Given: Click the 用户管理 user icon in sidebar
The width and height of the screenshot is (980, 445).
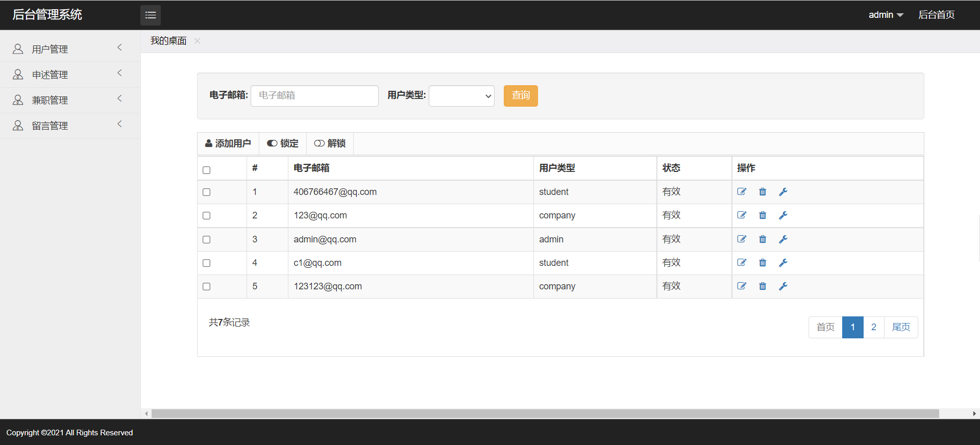Looking at the screenshot, I should click(x=18, y=49).
